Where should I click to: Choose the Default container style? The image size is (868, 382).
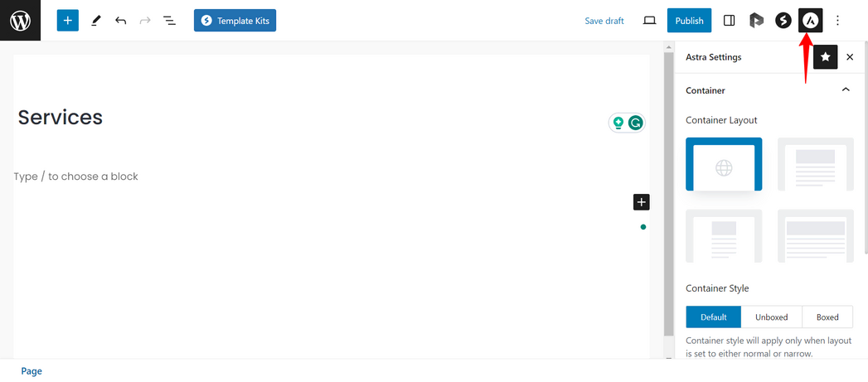point(713,317)
